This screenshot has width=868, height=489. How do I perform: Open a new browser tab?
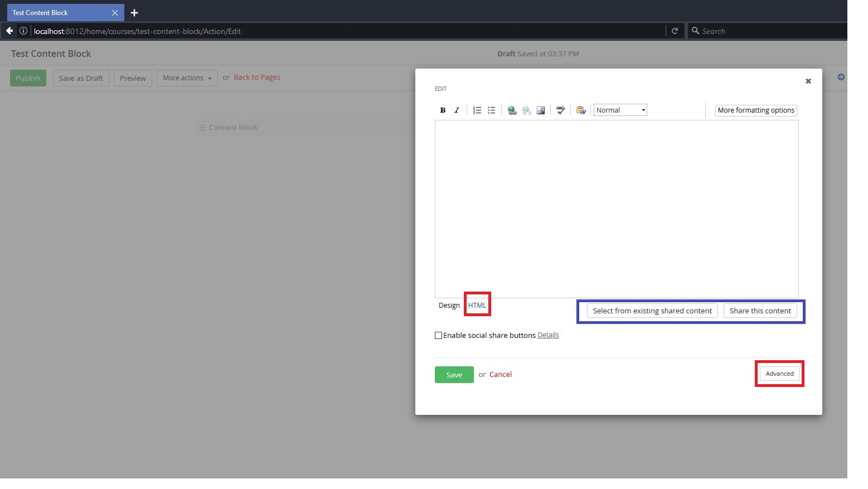pyautogui.click(x=134, y=13)
